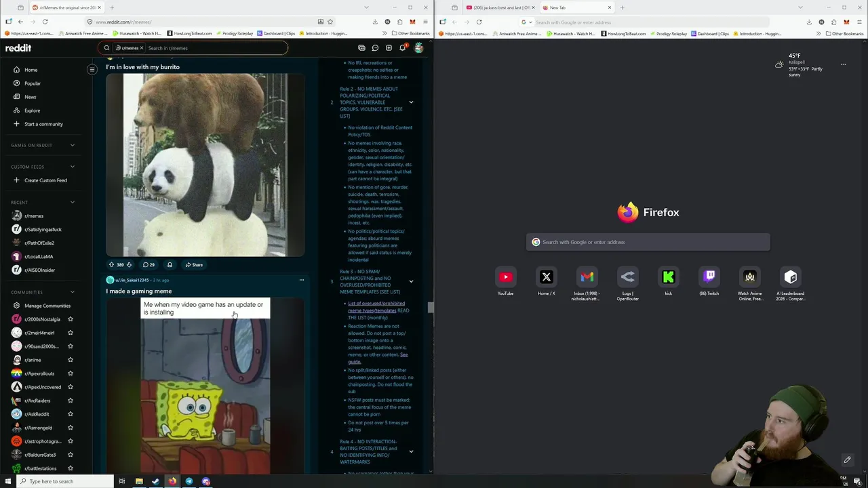The width and height of the screenshot is (868, 488).
Task: Open the SpongeBob gaming meme image
Action: pyautogui.click(x=205, y=385)
